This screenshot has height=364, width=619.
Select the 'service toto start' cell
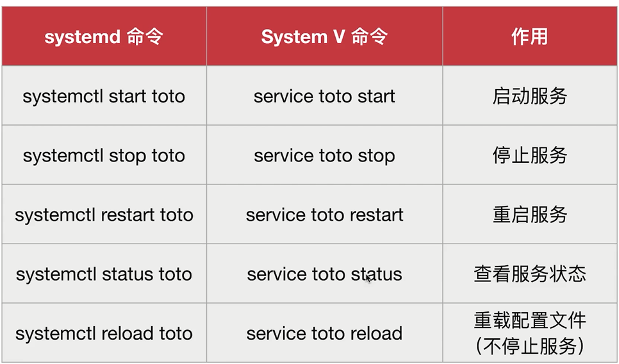(x=324, y=96)
